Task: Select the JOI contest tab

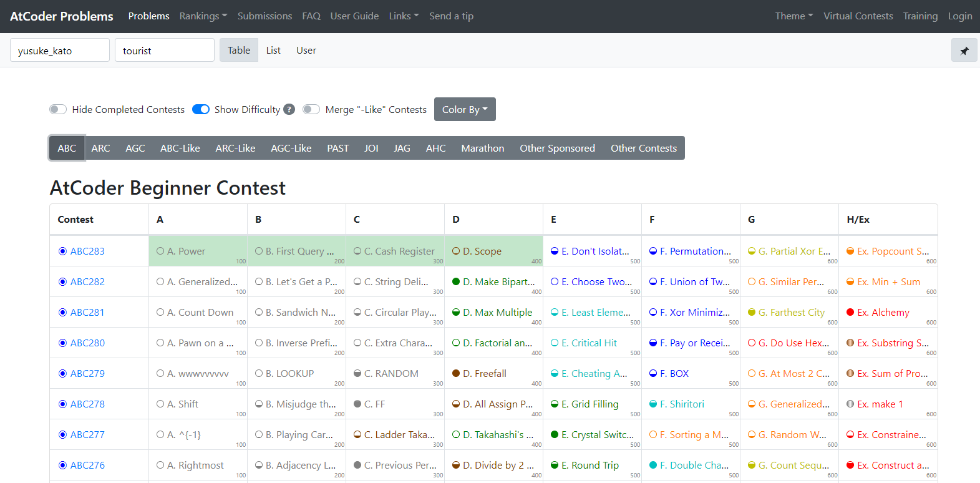Action: (371, 148)
